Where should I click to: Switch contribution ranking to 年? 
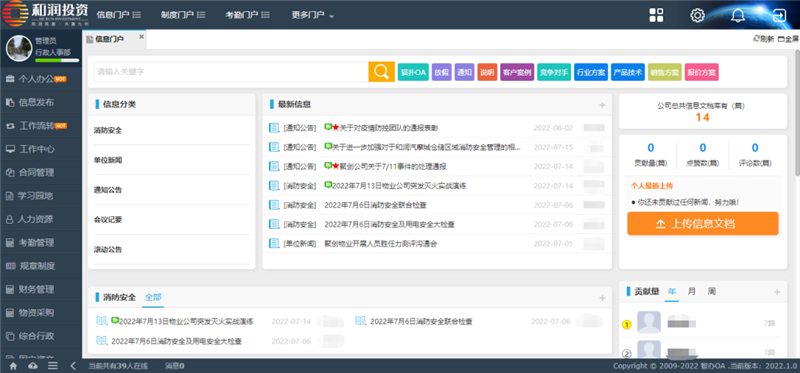pyautogui.click(x=672, y=291)
